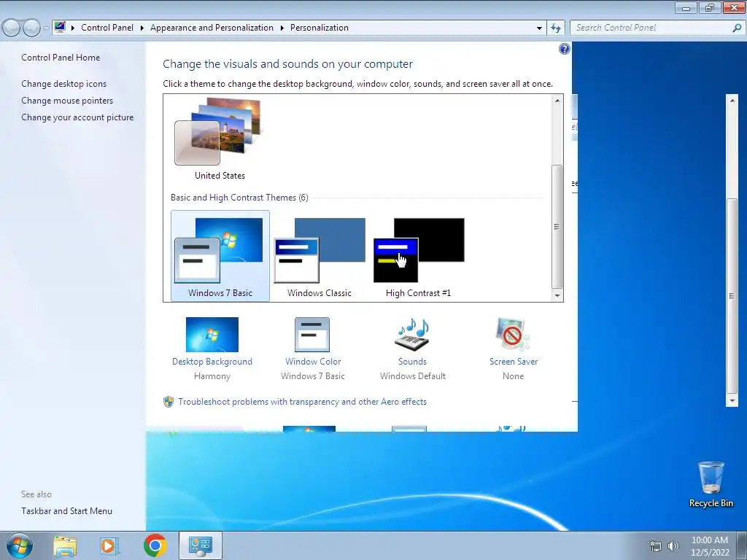747x560 pixels.
Task: Open the Window Color icon
Action: coord(312,335)
